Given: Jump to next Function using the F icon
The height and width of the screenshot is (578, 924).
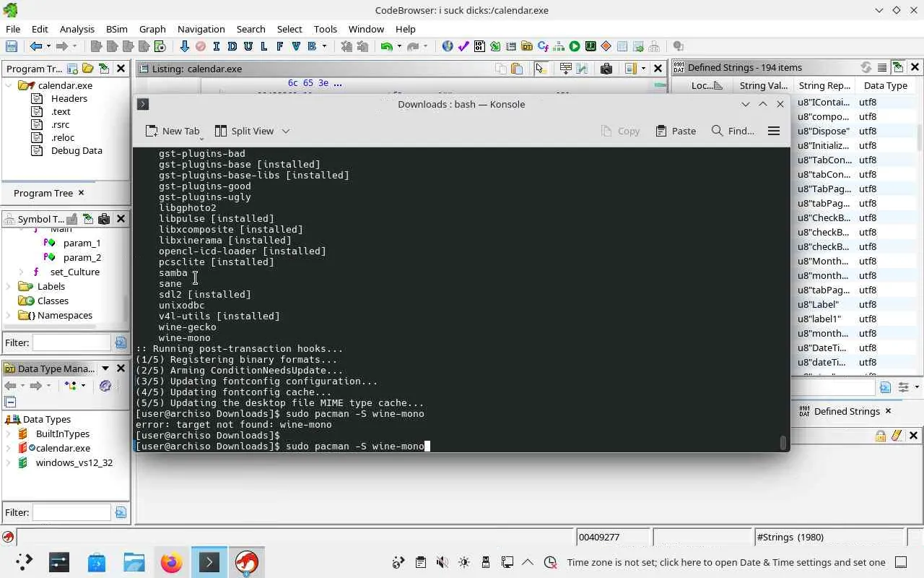Looking at the screenshot, I should click(279, 46).
